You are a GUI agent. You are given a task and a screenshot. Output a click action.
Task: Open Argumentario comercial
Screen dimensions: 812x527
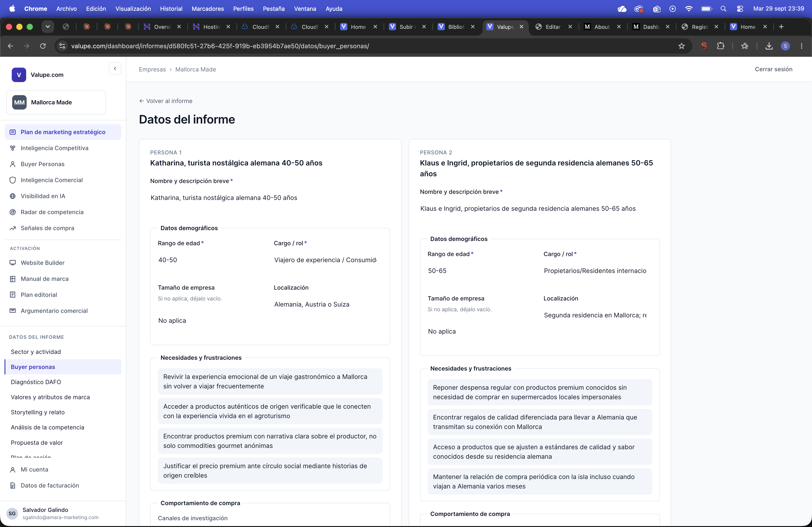point(63,311)
